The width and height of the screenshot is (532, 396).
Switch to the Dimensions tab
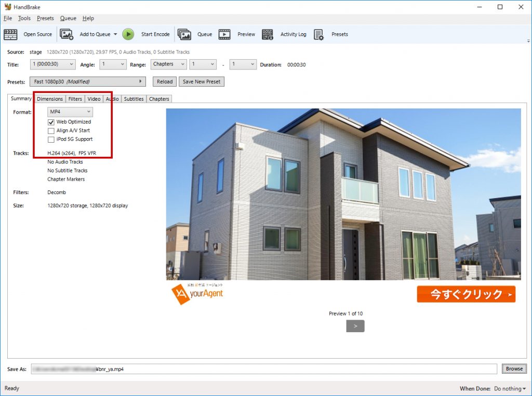(x=50, y=99)
